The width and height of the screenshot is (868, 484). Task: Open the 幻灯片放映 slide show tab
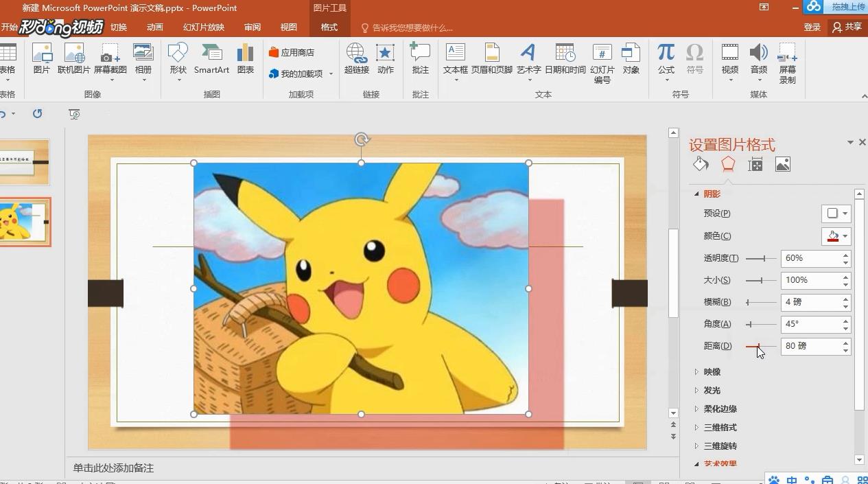point(204,27)
